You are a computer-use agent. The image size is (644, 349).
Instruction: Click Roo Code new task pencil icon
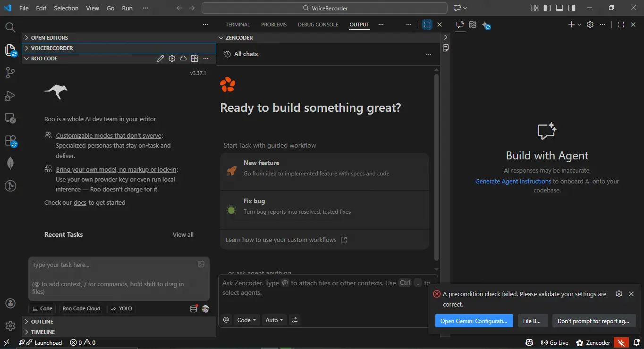[x=161, y=58]
